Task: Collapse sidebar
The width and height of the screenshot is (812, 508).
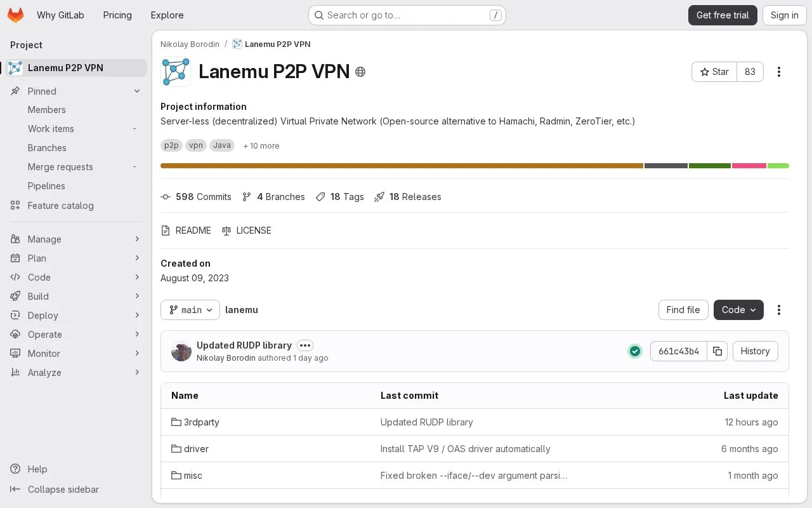Action: [76, 490]
